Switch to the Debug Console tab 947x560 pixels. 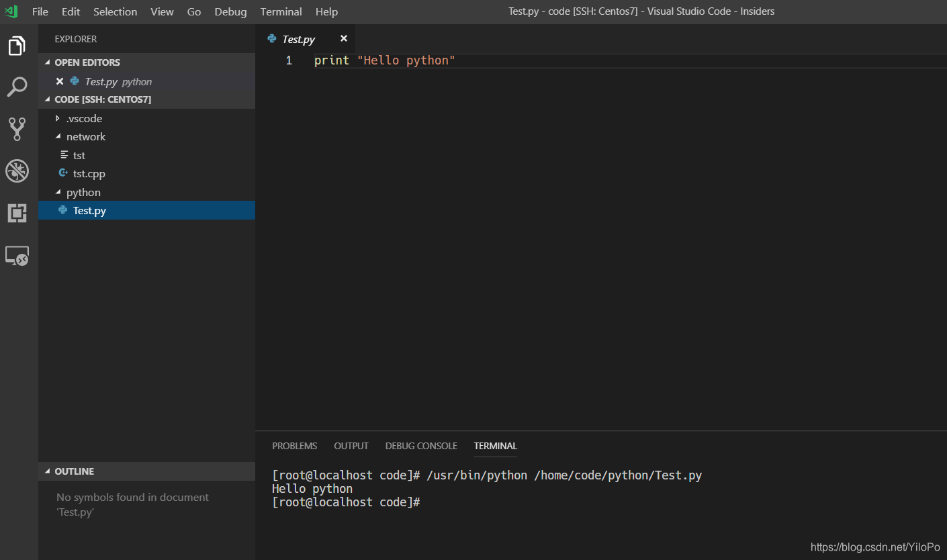(x=421, y=446)
